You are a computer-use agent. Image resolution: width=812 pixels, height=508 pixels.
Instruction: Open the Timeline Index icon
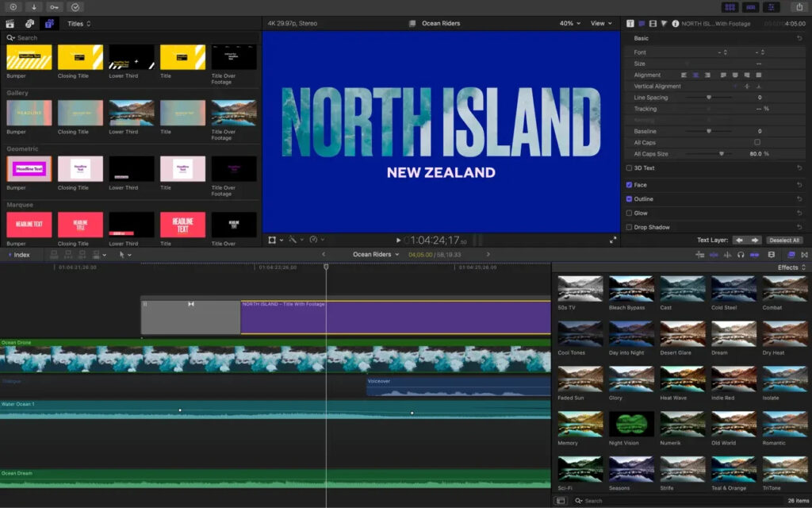(x=20, y=255)
